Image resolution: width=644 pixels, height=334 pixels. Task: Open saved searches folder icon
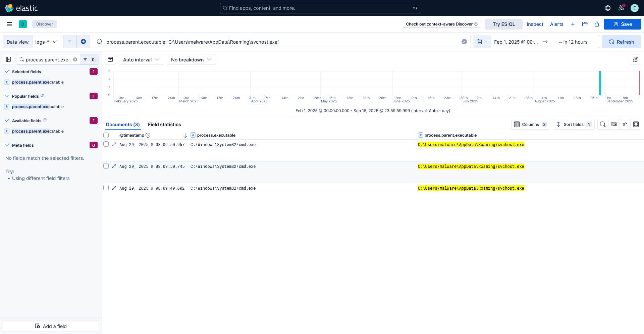coord(585,24)
